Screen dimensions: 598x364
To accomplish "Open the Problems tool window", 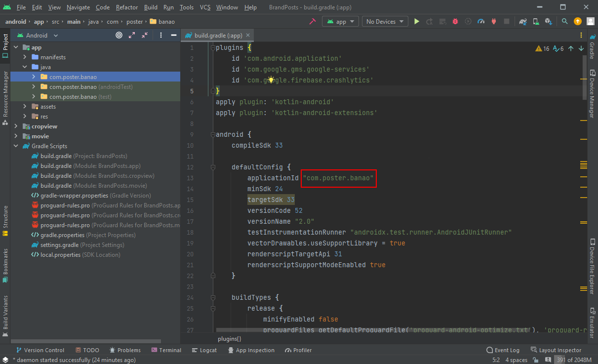I will tap(125, 350).
